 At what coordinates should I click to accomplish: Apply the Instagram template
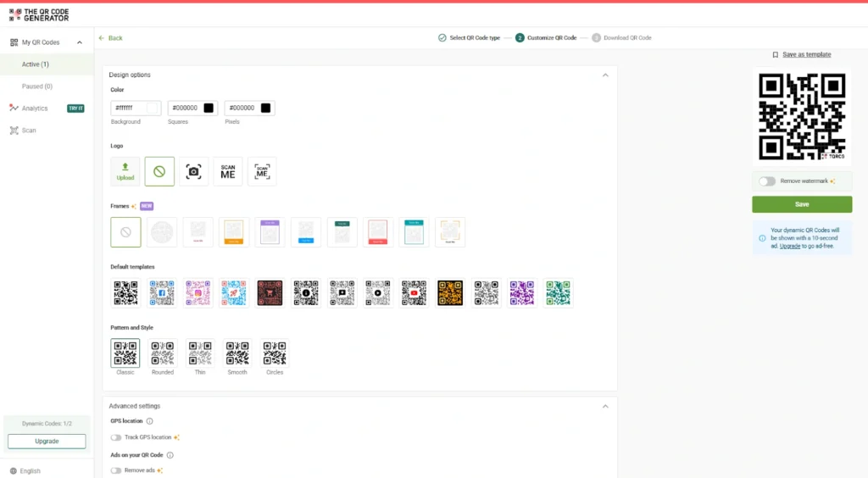pyautogui.click(x=198, y=292)
